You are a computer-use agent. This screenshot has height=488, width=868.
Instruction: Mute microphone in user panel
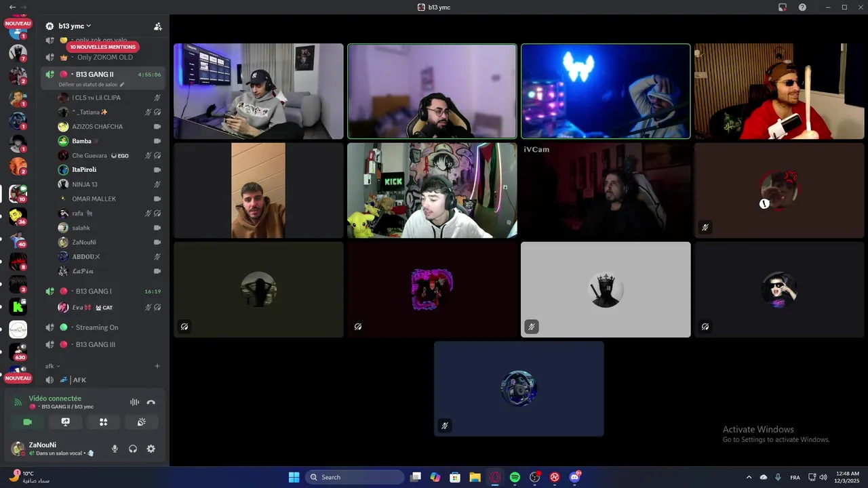pyautogui.click(x=115, y=449)
